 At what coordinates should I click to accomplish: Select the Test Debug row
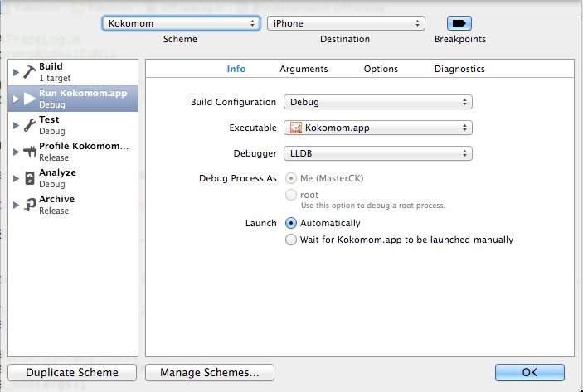[x=73, y=125]
